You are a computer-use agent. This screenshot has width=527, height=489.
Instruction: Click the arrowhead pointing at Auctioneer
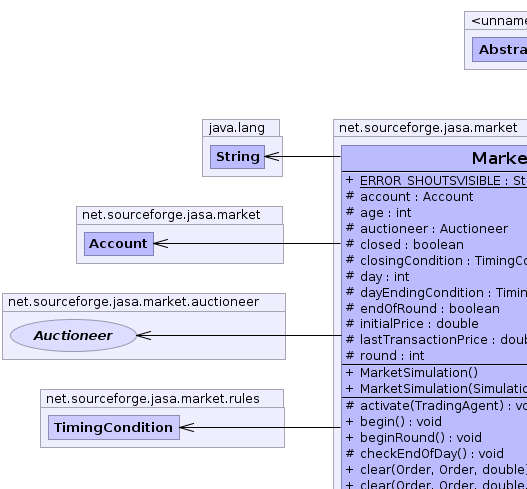click(x=144, y=335)
